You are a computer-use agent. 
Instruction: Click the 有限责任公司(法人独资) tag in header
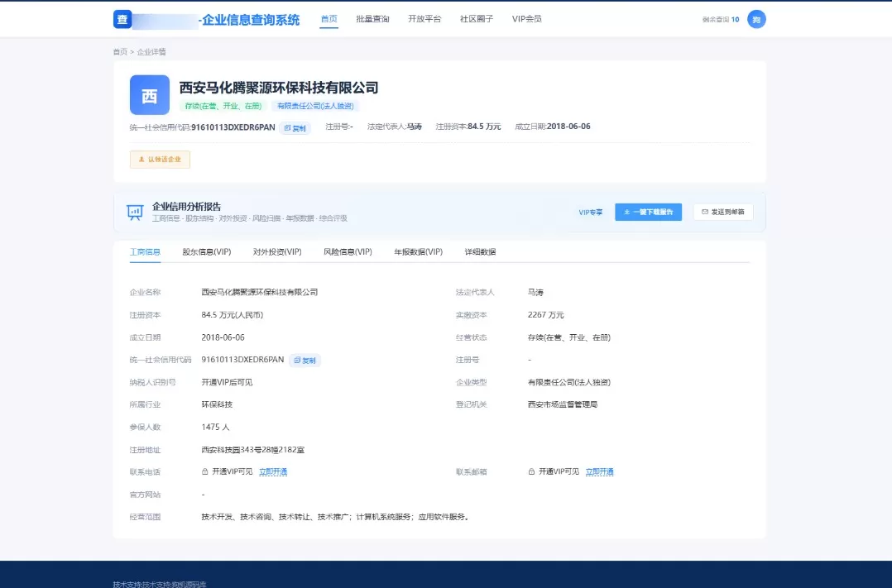pos(315,106)
